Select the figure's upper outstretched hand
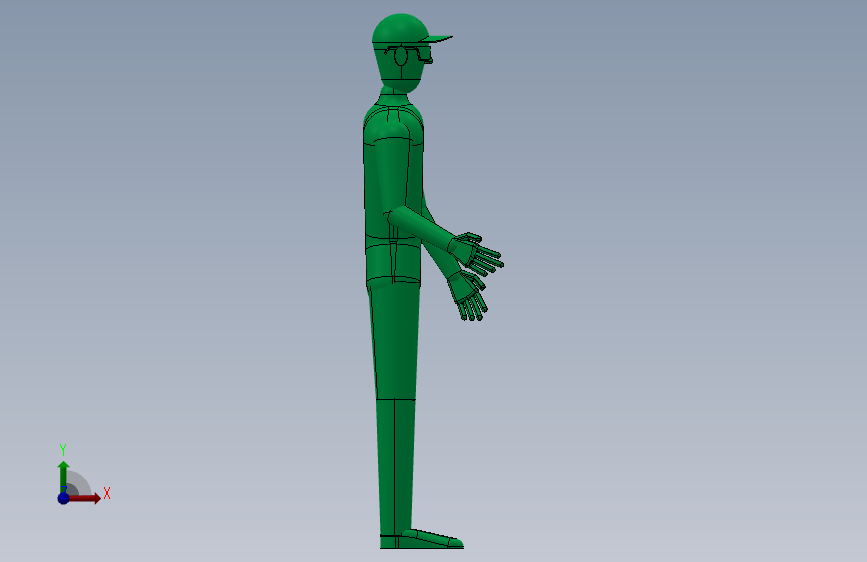Viewport: 867px width, 562px height. tap(476, 253)
